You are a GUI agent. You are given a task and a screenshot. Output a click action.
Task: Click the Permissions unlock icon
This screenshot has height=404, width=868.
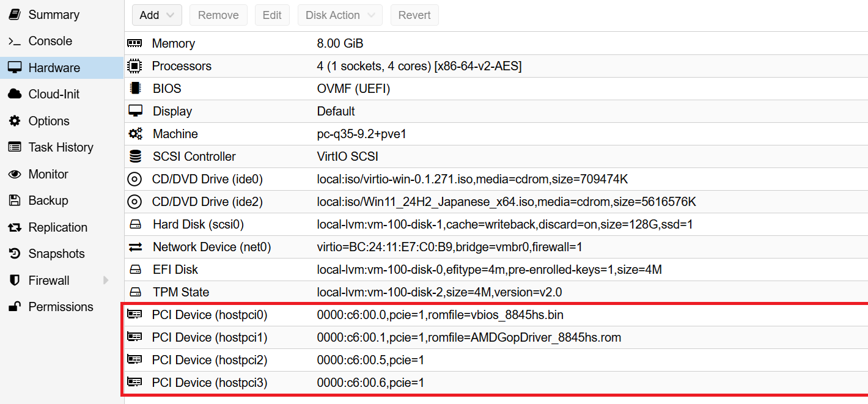(15, 307)
